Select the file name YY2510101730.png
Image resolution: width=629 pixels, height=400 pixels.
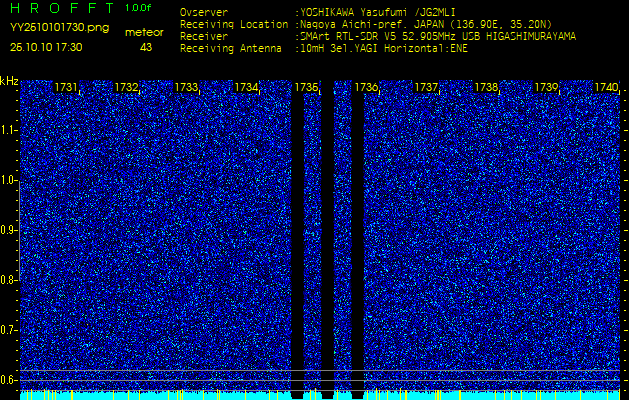(59, 28)
